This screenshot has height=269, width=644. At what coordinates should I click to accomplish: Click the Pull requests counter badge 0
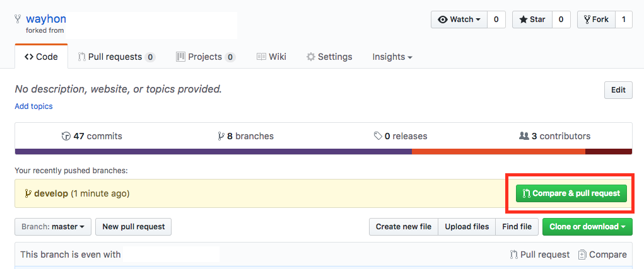[150, 57]
